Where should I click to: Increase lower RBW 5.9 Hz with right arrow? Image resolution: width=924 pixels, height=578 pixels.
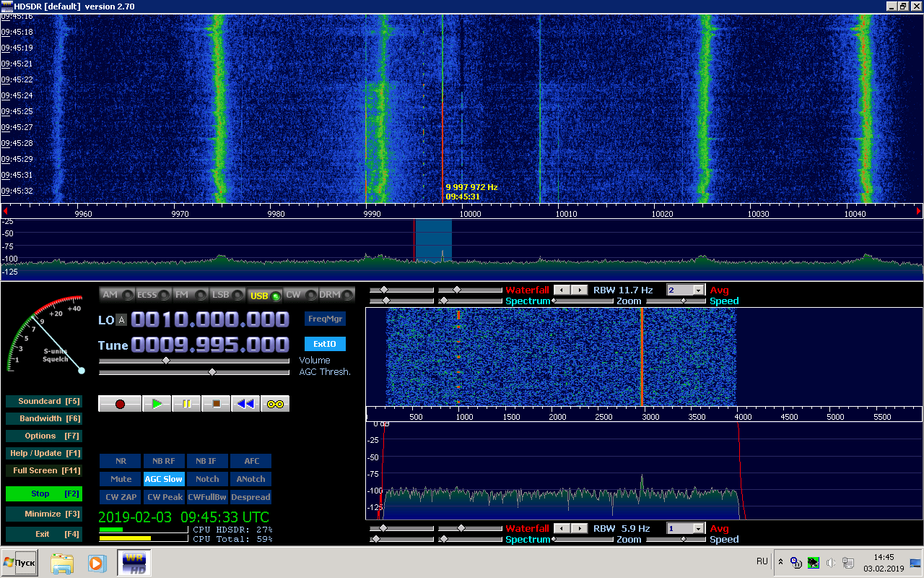pyautogui.click(x=580, y=528)
